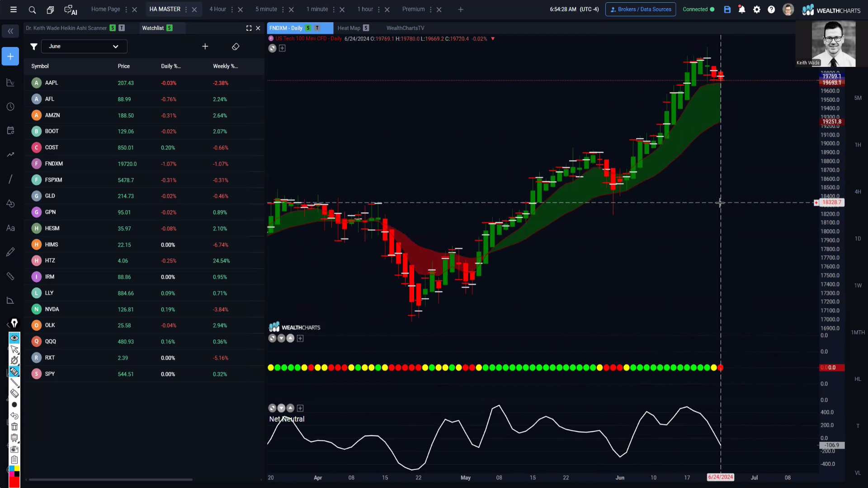Open the AI assistant icon

tap(71, 9)
